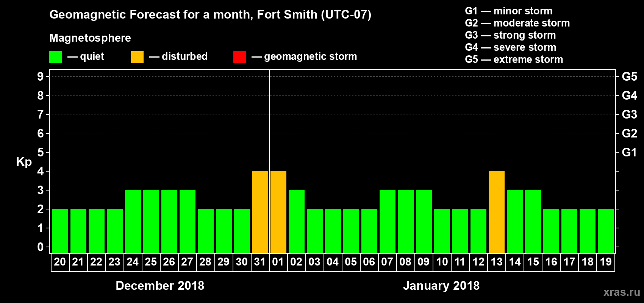
Task: Open the xras.ru source link
Action: (x=621, y=292)
